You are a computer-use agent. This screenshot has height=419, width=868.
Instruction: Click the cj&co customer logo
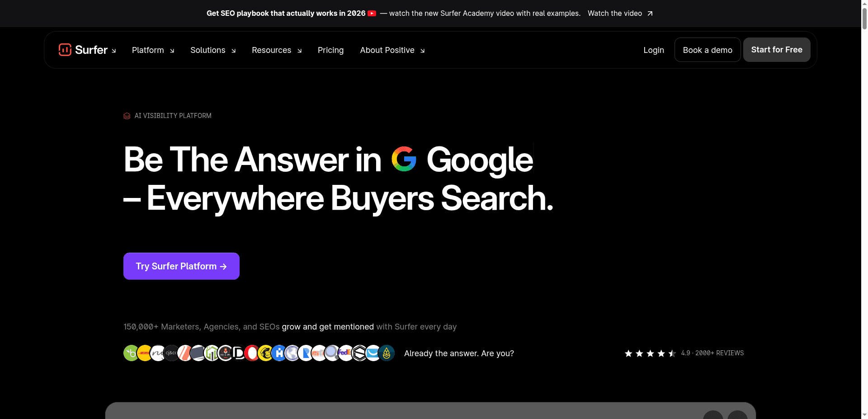[171, 353]
